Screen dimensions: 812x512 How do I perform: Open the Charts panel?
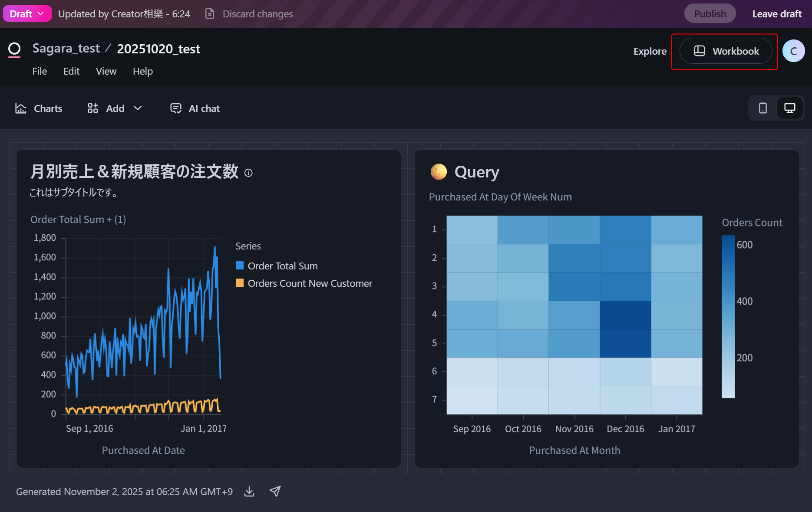39,108
